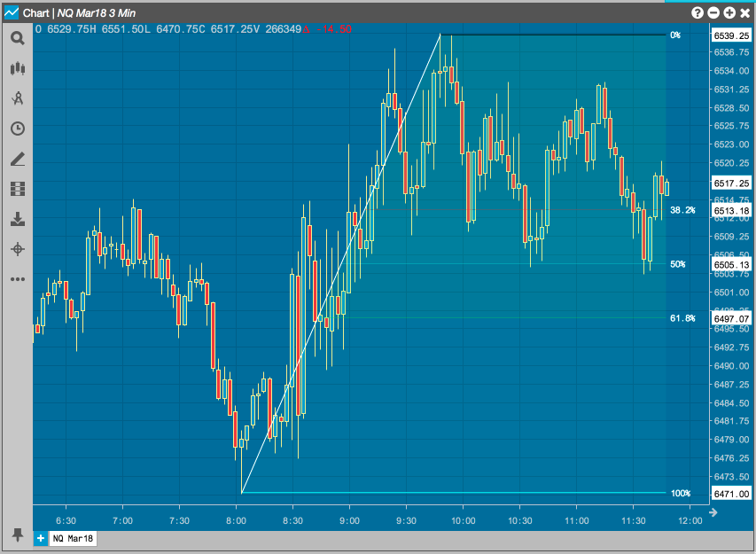Select the pencil drawing tool
756x554 pixels.
[18, 160]
